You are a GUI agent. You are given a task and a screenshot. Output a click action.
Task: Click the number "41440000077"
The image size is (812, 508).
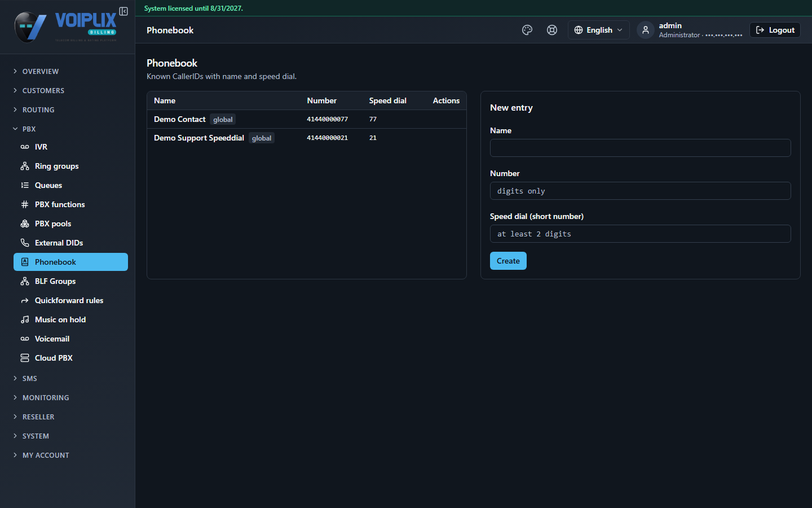coord(328,119)
